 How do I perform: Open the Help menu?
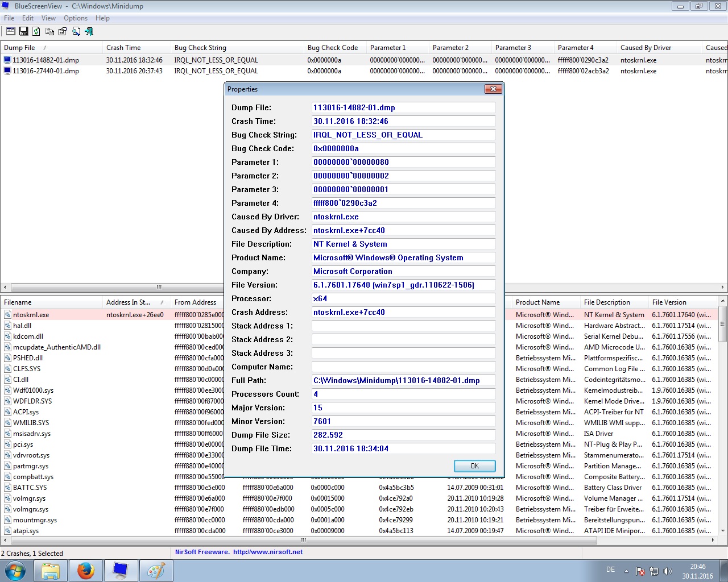click(x=103, y=18)
